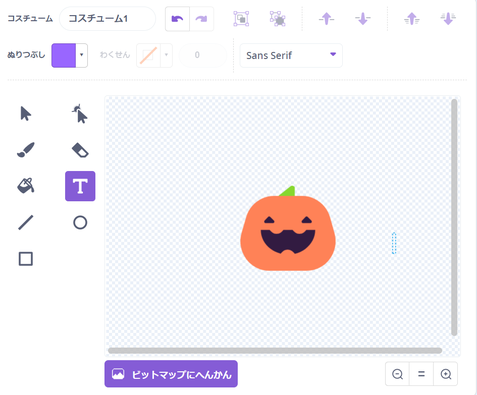
Task: Activate the Text tool
Action: (80, 186)
